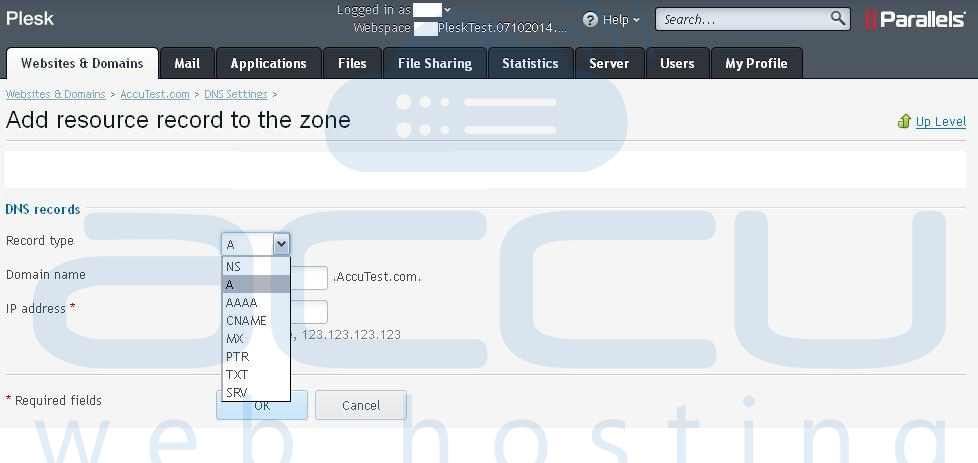Click the Up Level link
The height and width of the screenshot is (463, 978).
941,122
